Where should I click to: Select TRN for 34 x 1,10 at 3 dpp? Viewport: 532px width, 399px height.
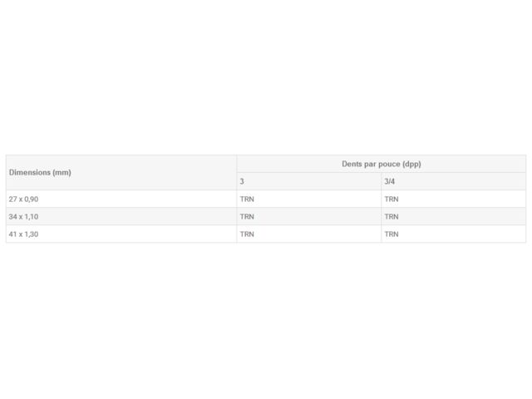(x=247, y=217)
